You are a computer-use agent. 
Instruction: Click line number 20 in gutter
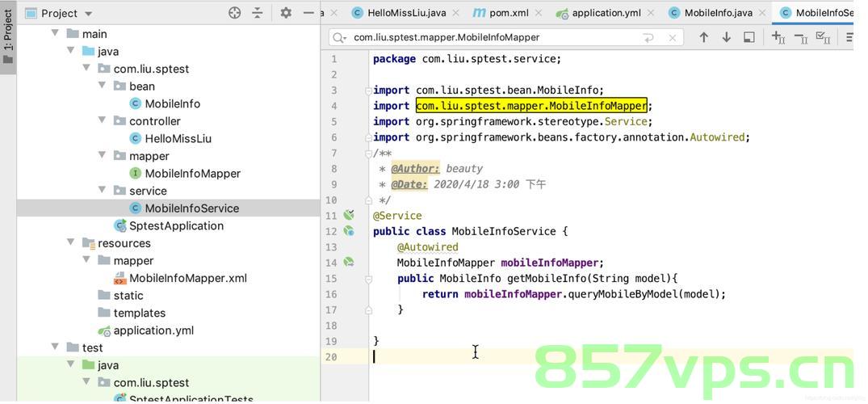point(331,357)
